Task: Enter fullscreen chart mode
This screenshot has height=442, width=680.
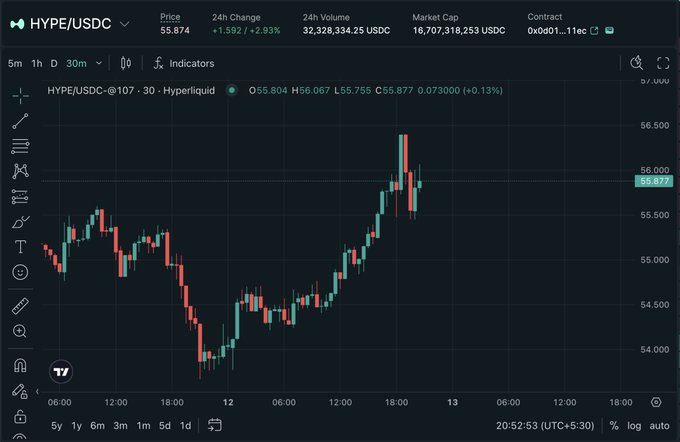Action: coord(663,63)
